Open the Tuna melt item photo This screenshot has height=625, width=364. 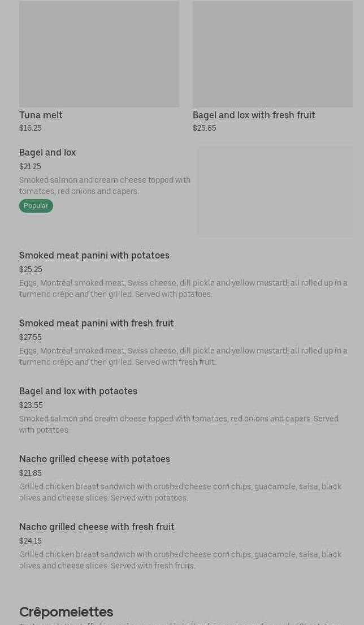tap(99, 54)
